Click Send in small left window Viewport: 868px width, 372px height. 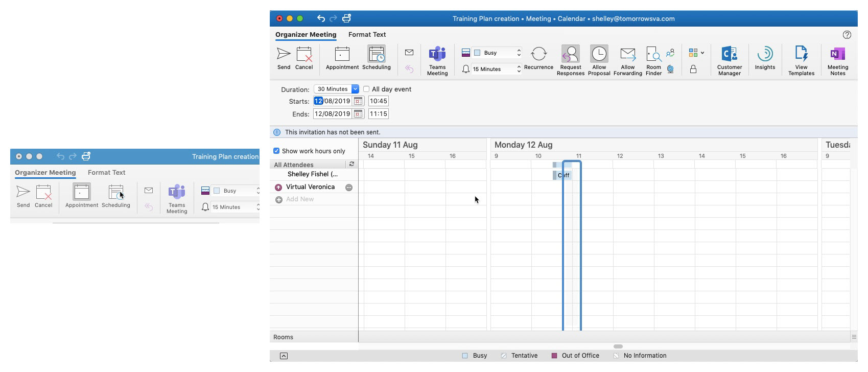[23, 196]
